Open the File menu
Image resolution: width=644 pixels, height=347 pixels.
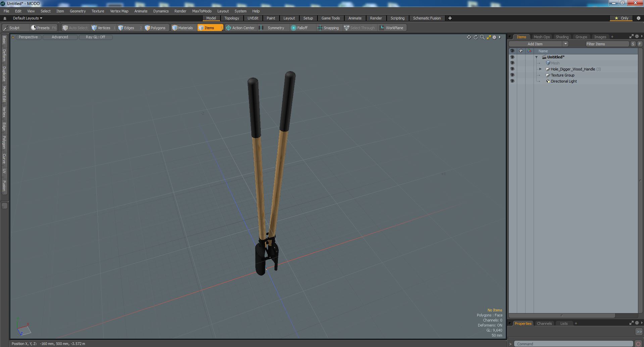coord(6,11)
